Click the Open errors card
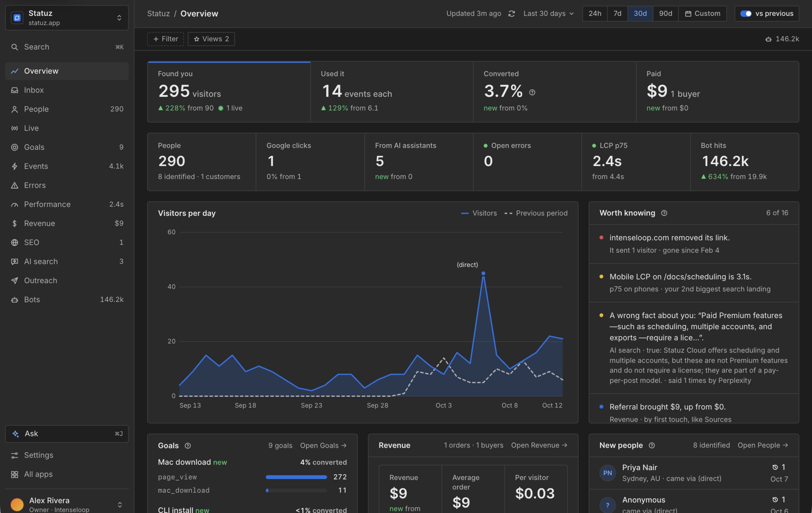The height and width of the screenshot is (513, 812). coord(527,162)
